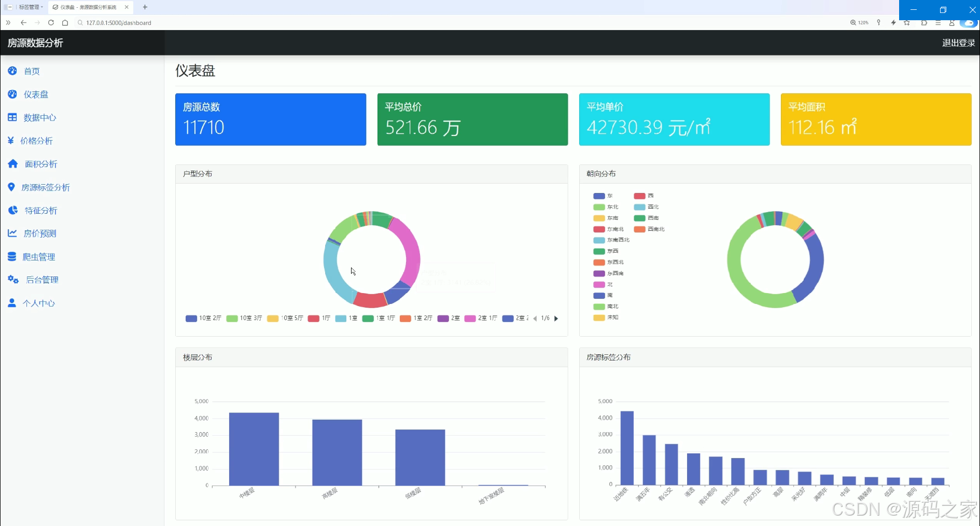Close the 仪表盘 browser tab
The width and height of the screenshot is (980, 526).
[x=127, y=7]
